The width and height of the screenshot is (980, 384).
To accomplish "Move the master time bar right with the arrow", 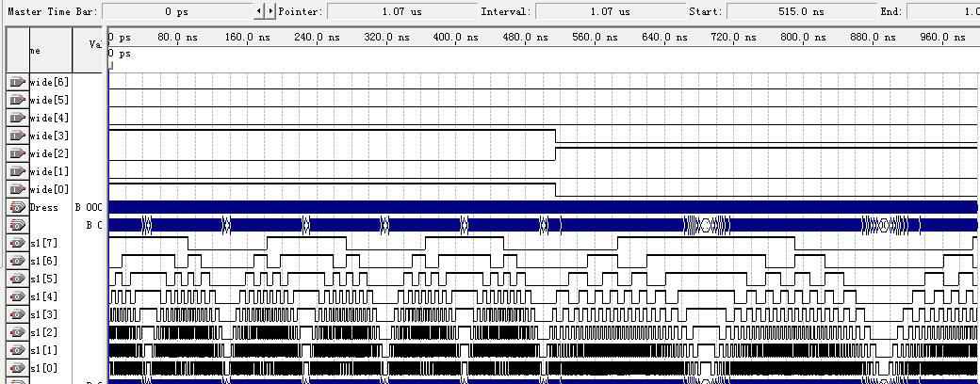I will tap(271, 12).
